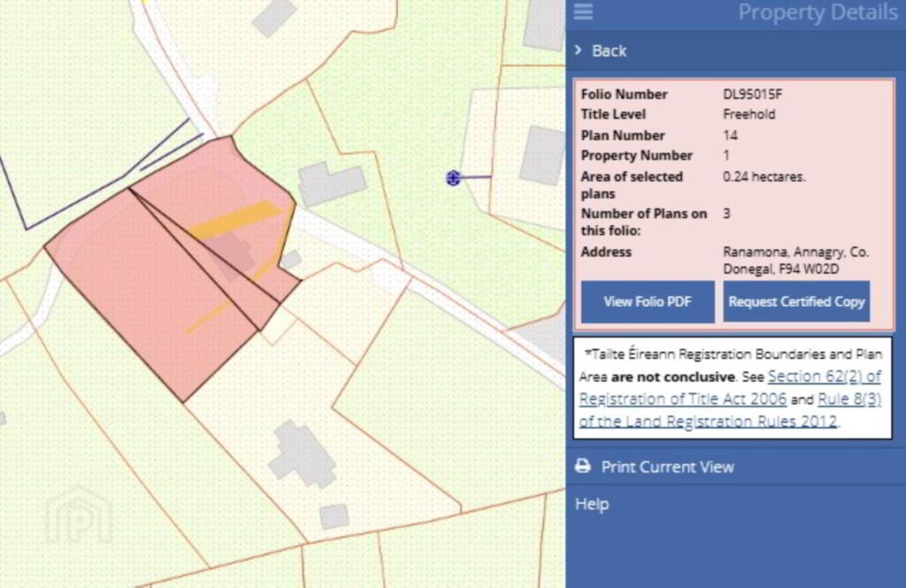Click the Number of Plans value 3
This screenshot has height=588, width=906.
tap(726, 214)
